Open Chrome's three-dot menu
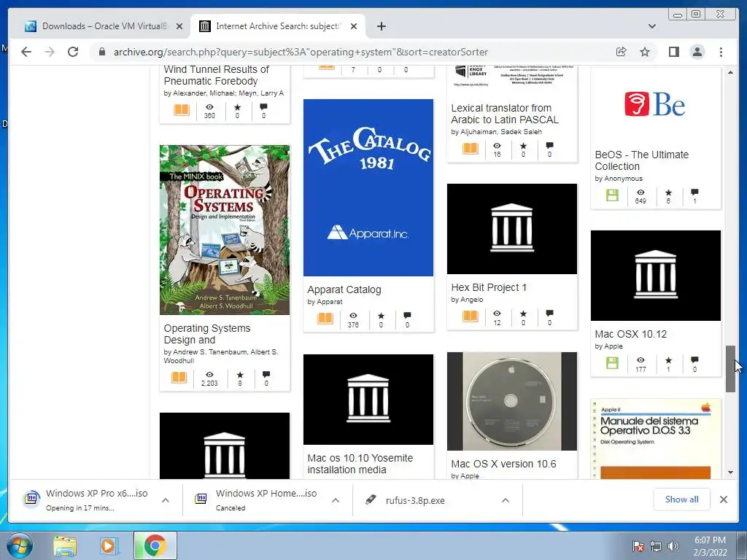Screen dimensions: 747x560 point(721,52)
